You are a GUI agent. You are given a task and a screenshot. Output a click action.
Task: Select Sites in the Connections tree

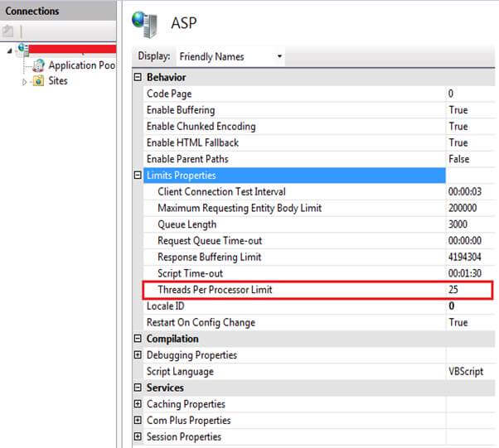(x=57, y=81)
